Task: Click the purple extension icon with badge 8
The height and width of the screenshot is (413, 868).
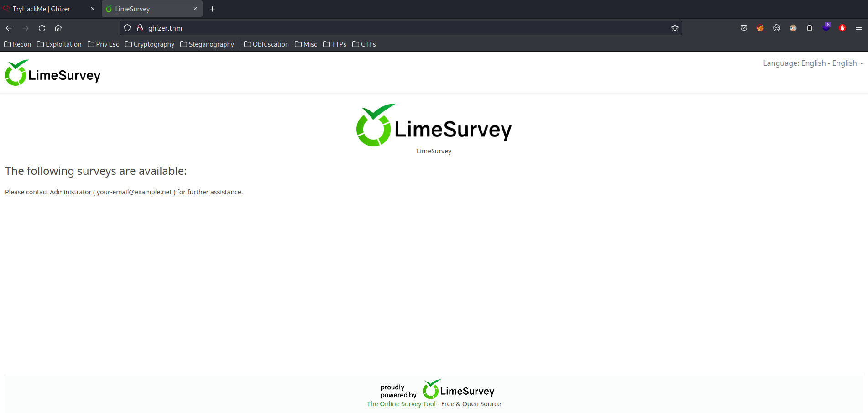Action: (x=826, y=27)
